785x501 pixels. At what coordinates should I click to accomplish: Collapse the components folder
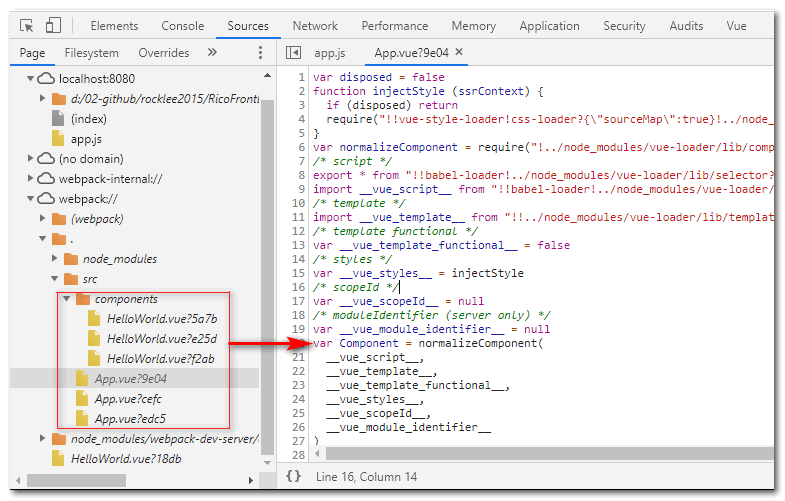pyautogui.click(x=66, y=299)
